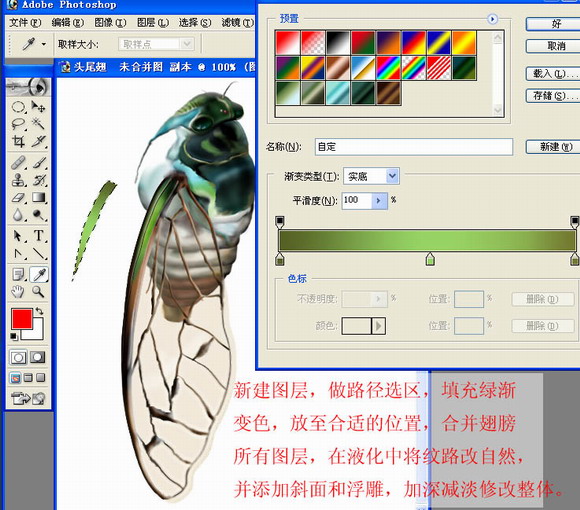Image resolution: width=580 pixels, height=510 pixels.
Task: Click the swap foreground/background colors arrow
Action: click(x=39, y=311)
